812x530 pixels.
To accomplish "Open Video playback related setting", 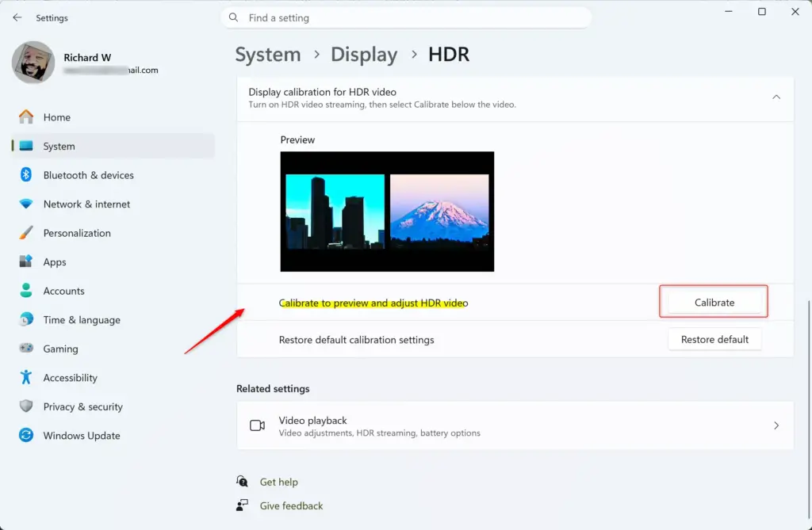I will (x=515, y=425).
